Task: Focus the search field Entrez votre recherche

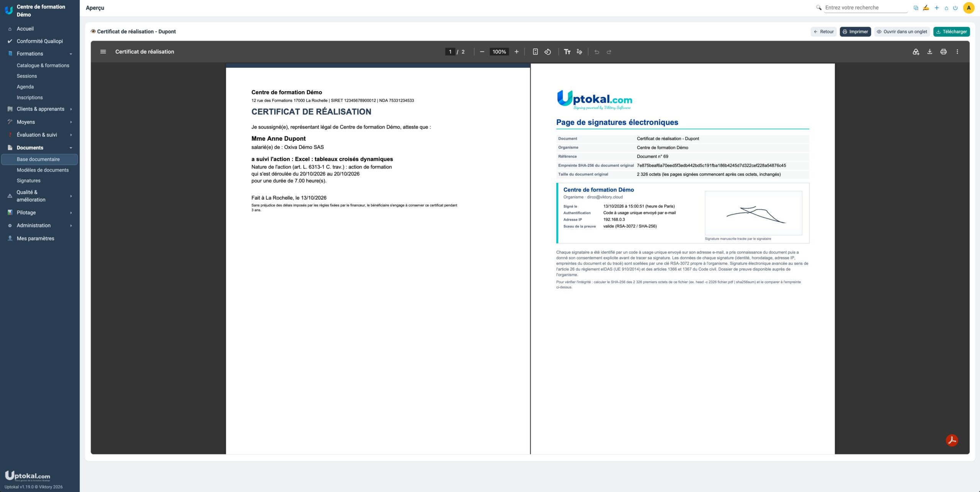Action: pos(866,8)
